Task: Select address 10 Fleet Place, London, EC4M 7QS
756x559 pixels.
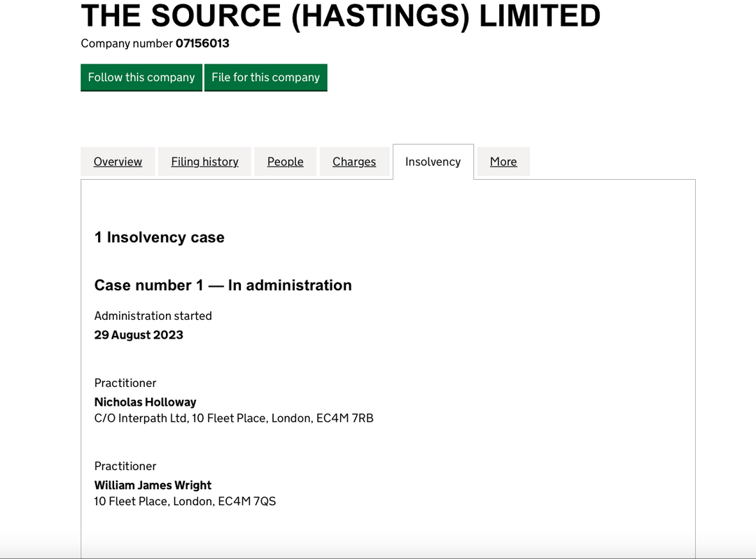Action: (185, 502)
